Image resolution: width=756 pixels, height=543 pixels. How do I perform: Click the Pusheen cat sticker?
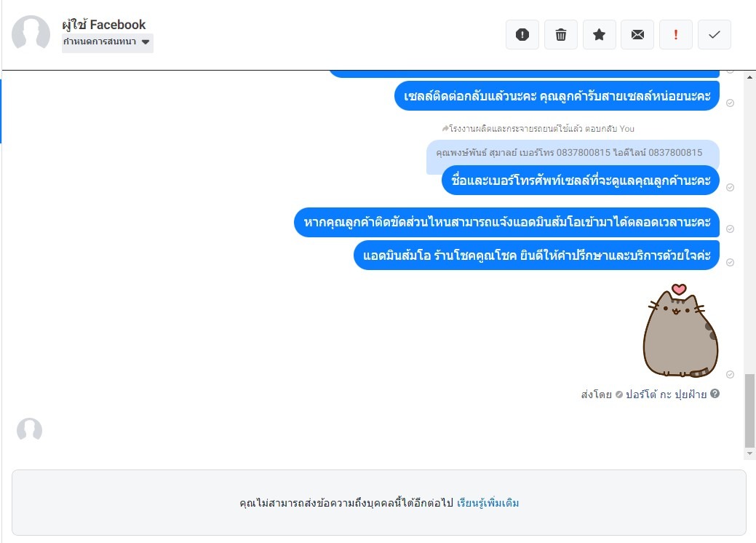681,330
